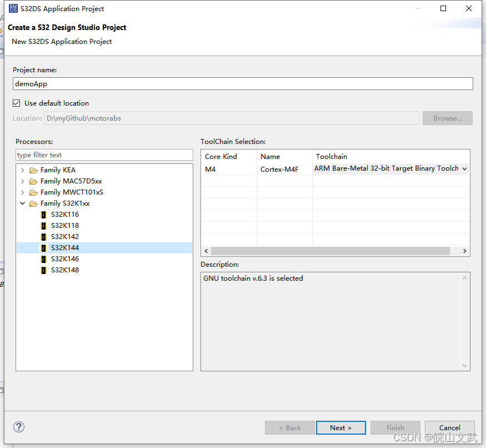Click the chip icon beside S32K142
Image resolution: width=486 pixels, height=448 pixels.
click(x=44, y=237)
